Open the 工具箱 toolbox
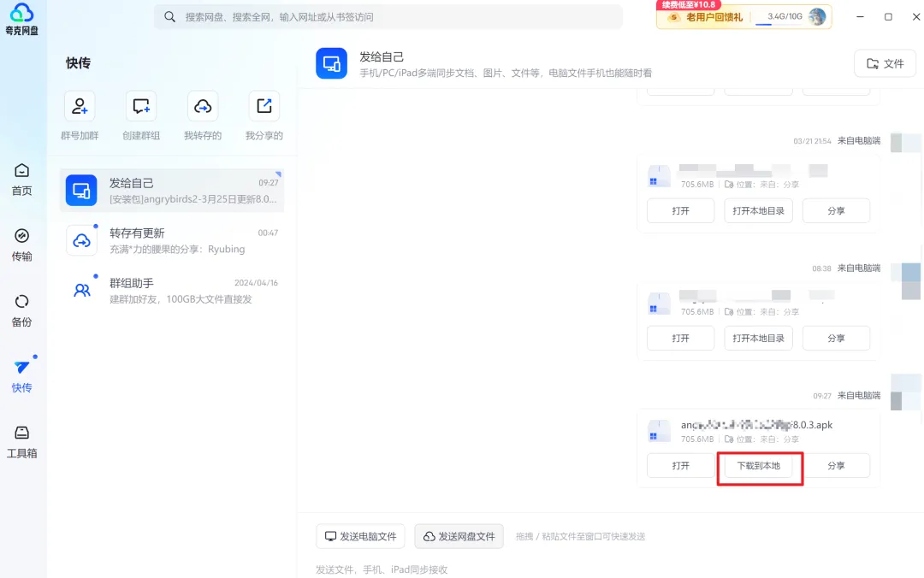 tap(21, 442)
